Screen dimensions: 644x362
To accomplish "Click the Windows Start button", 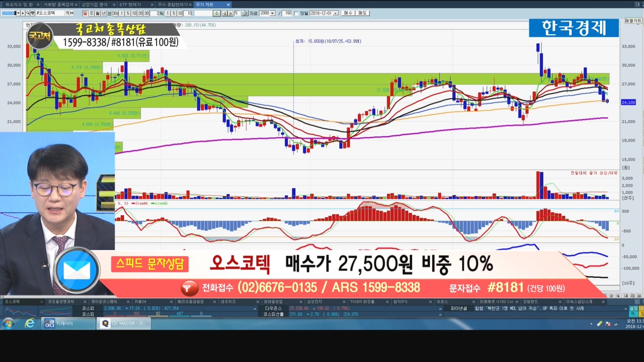I will click(x=9, y=323).
